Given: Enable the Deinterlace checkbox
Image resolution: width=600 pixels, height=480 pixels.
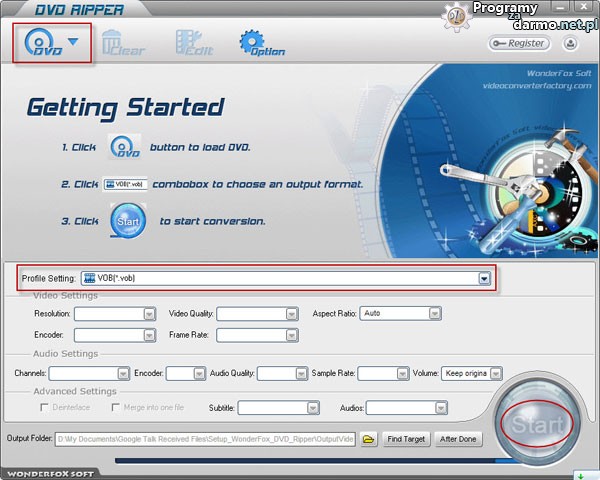Looking at the screenshot, I should click(x=44, y=408).
